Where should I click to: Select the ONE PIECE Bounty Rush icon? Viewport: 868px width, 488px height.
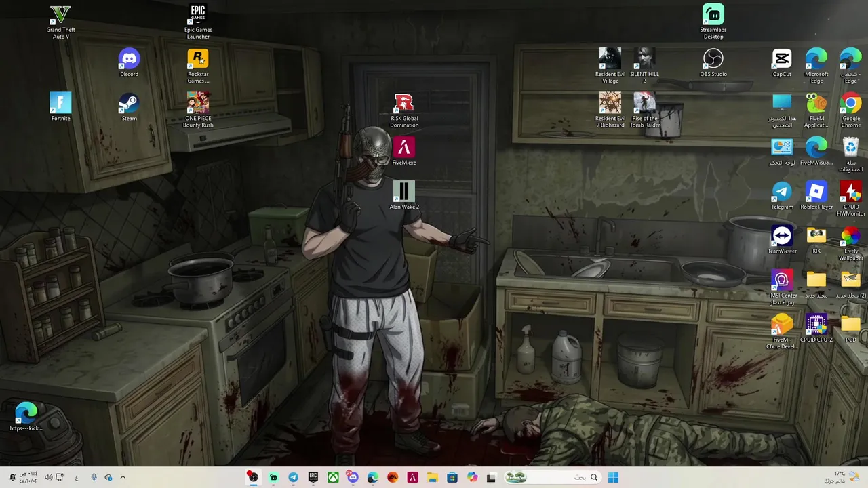[x=198, y=110]
